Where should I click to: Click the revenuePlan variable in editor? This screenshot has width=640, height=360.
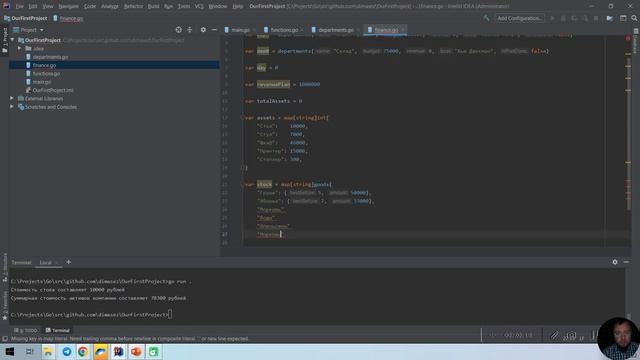[273, 84]
